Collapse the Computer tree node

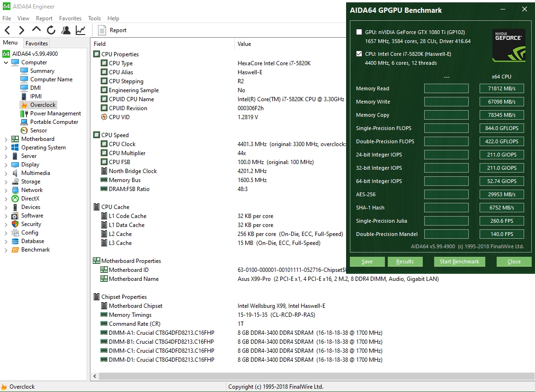point(6,62)
